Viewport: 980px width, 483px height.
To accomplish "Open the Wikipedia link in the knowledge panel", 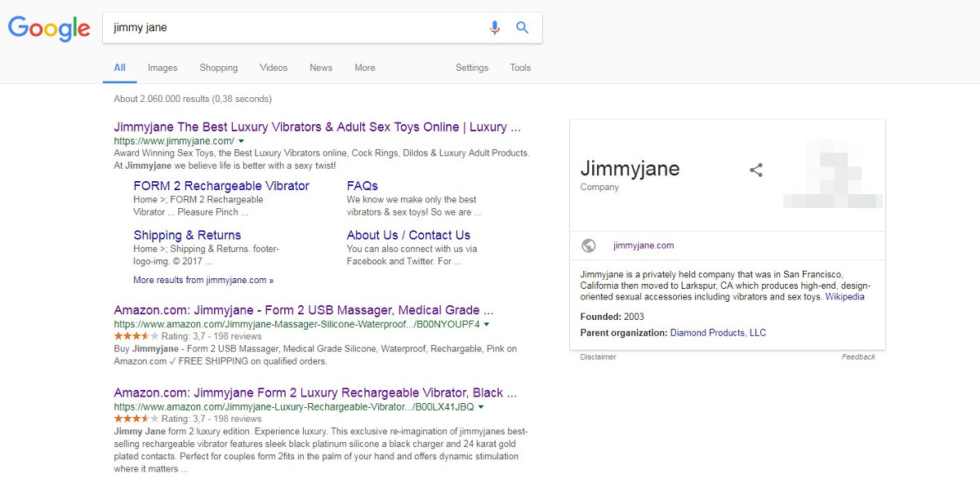I will pyautogui.click(x=844, y=296).
